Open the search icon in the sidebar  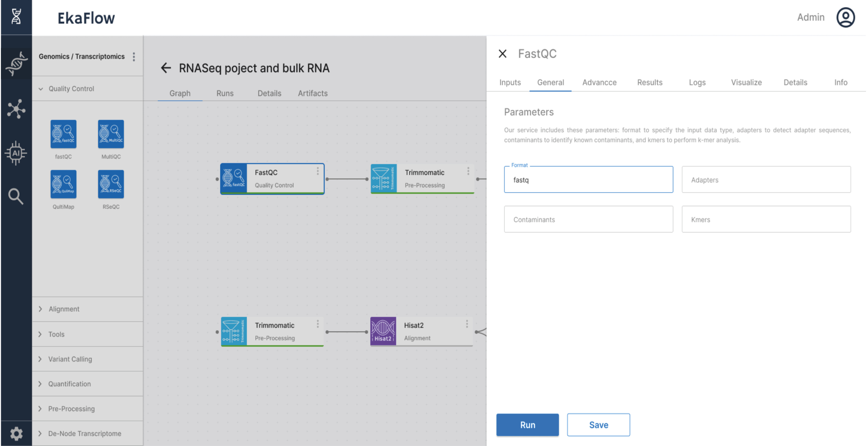click(16, 196)
